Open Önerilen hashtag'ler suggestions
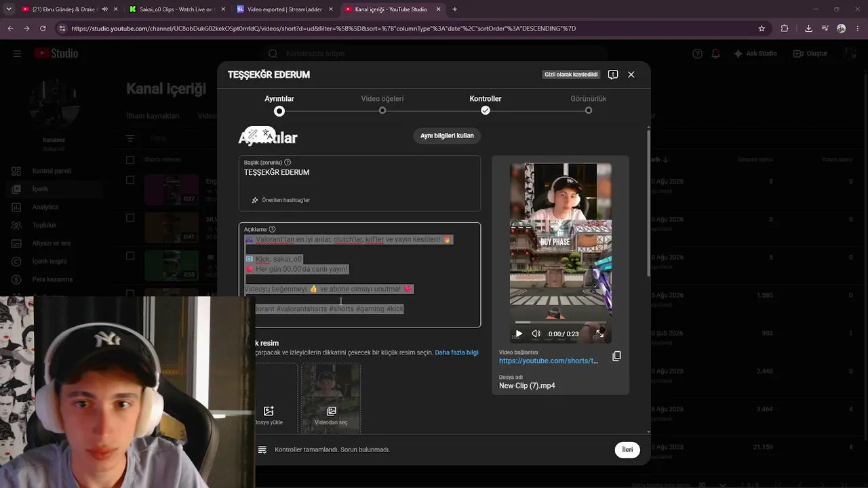The width and height of the screenshot is (868, 488). 281,200
